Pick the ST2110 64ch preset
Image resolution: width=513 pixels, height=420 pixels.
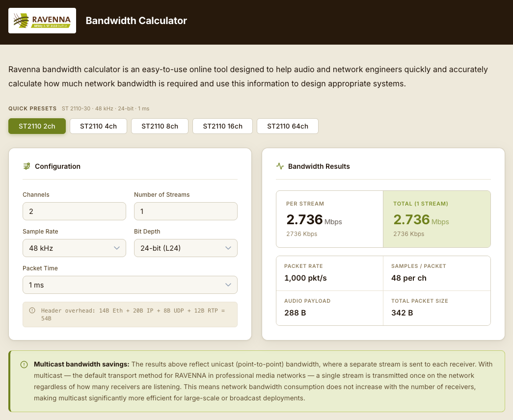pos(288,126)
